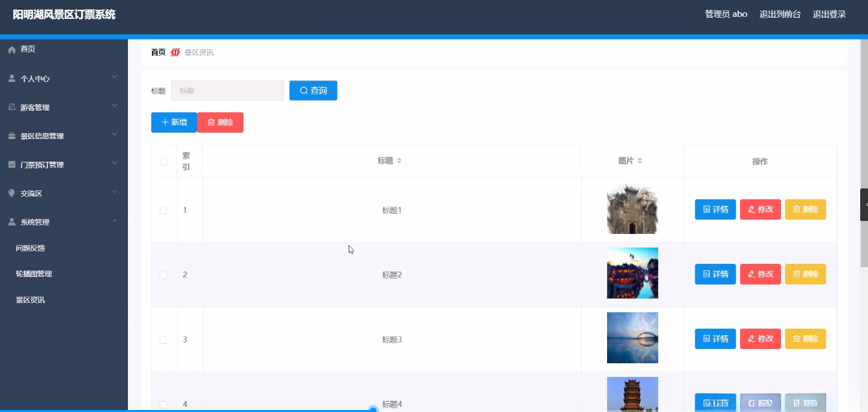The height and width of the screenshot is (412, 868).
Task: Click 退出到前台 link in header
Action: click(x=780, y=14)
